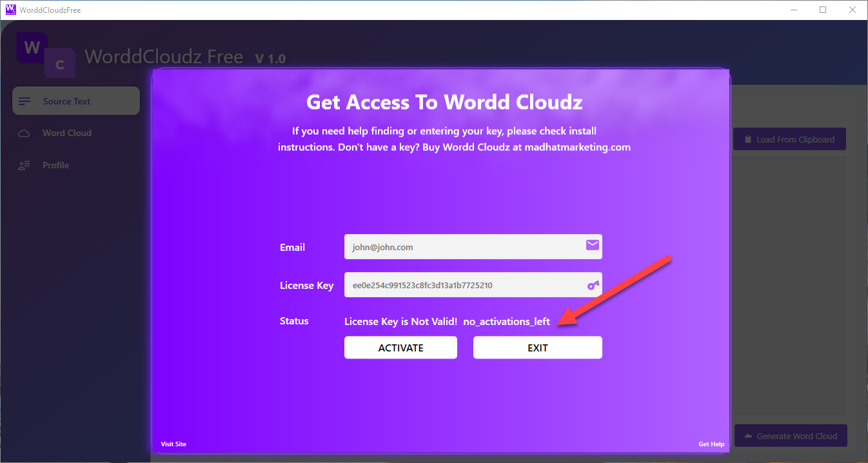Click the madhatmarketing.com text in the instructions
The image size is (868, 463).
point(577,147)
